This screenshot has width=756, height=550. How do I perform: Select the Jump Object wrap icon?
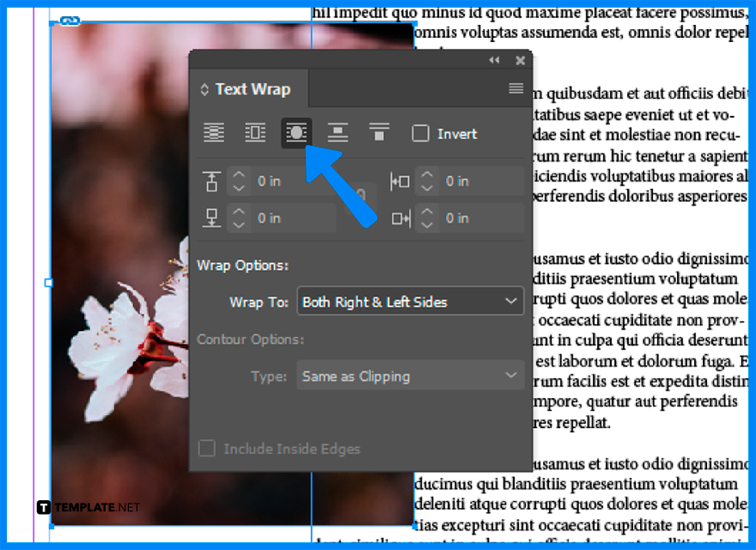(338, 133)
